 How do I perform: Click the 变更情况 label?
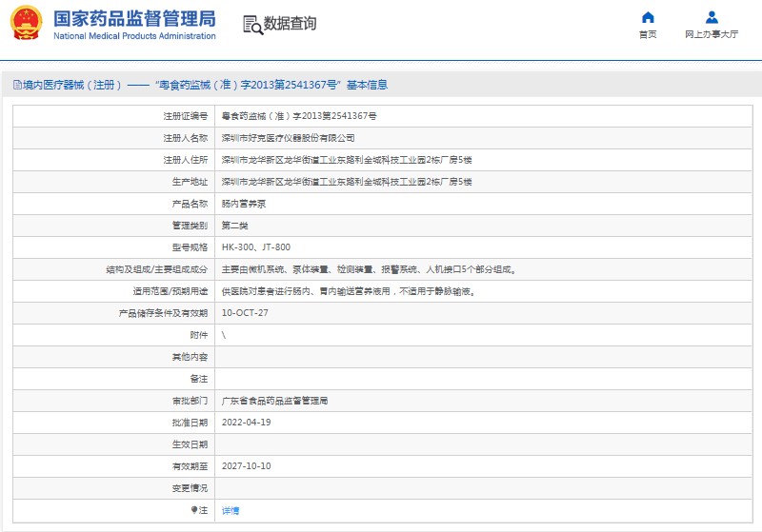pyautogui.click(x=190, y=488)
